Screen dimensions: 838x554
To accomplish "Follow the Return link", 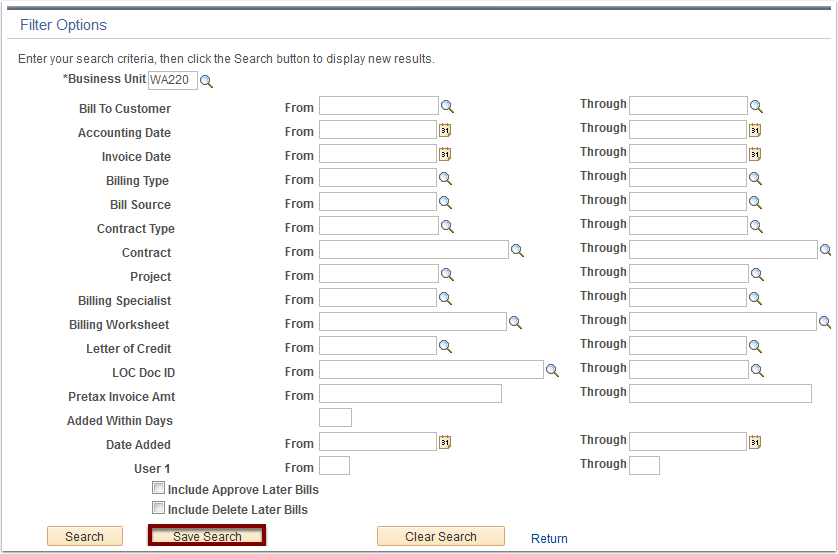I will pos(549,539).
